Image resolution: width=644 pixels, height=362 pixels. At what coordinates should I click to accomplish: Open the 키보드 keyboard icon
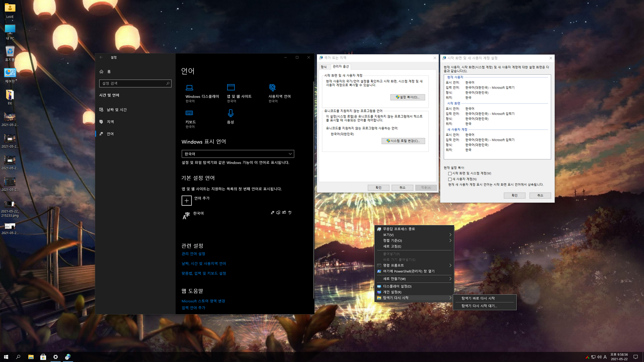189,113
